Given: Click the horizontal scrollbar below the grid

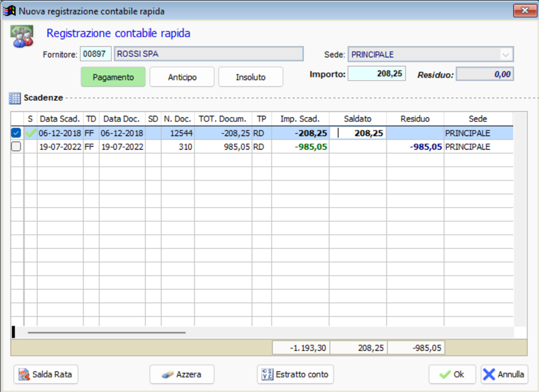Looking at the screenshot, I should click(107, 332).
